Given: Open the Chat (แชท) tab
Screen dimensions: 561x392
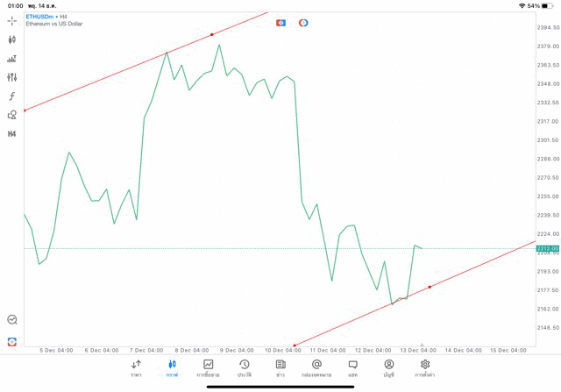Looking at the screenshot, I should click(352, 368).
